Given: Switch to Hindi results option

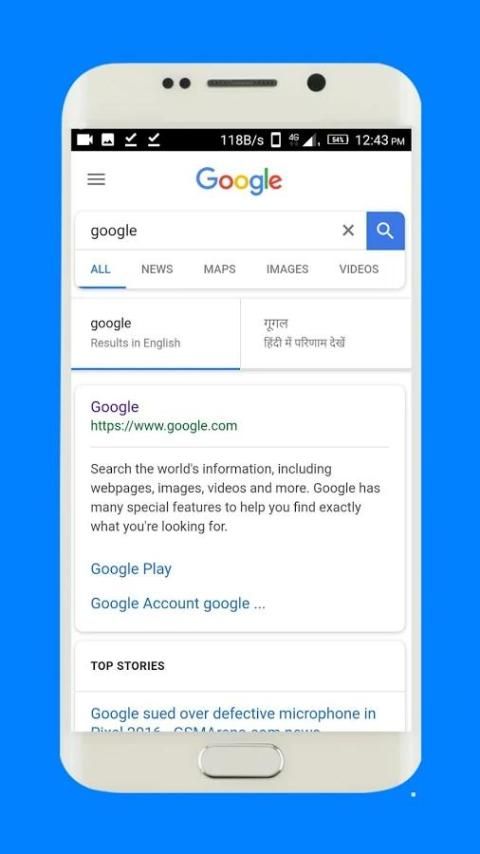Looking at the screenshot, I should click(x=326, y=333).
